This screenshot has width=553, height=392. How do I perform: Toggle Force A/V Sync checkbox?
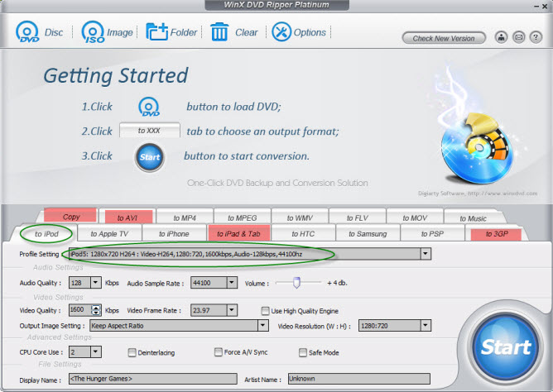click(219, 351)
